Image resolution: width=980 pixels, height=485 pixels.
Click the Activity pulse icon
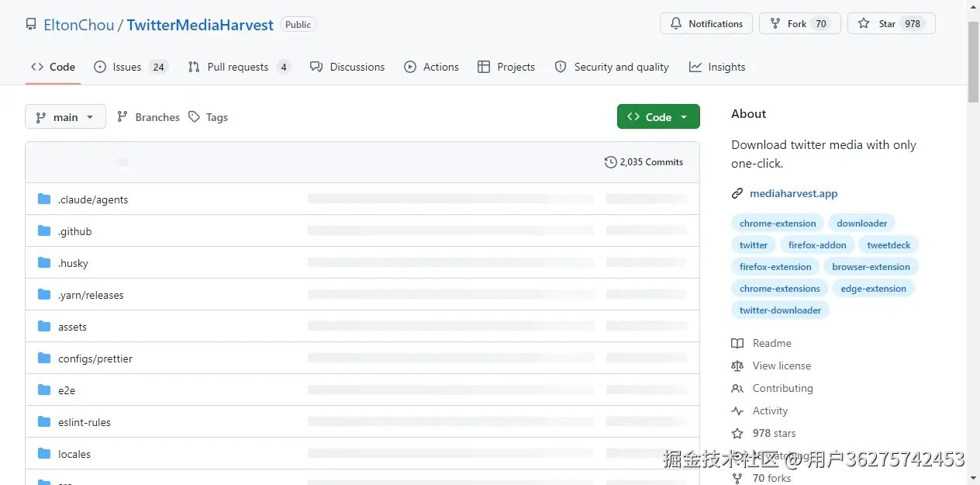pyautogui.click(x=737, y=411)
